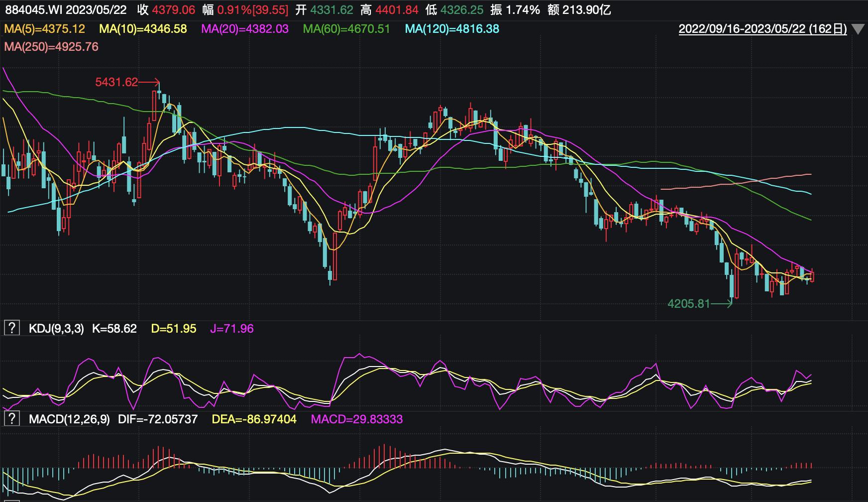Screen dimensions: 868x502
Task: Click the help icon beside MACD indicator
Action: (11, 419)
